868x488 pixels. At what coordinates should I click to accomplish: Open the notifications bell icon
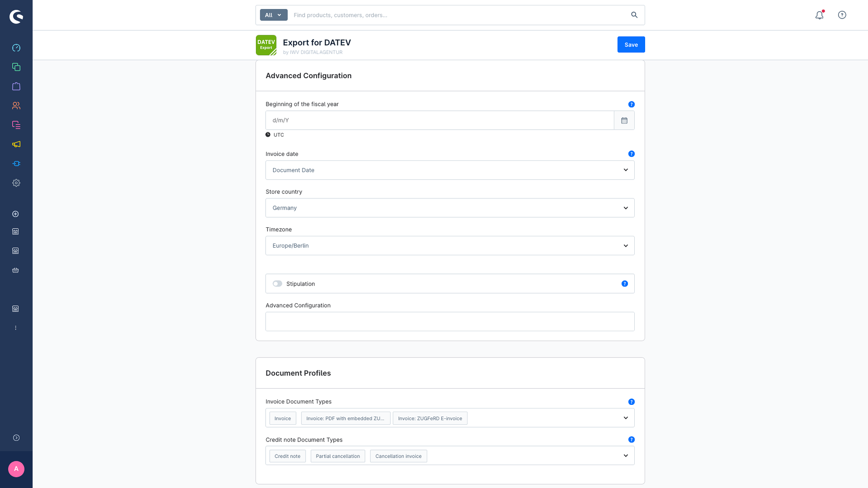[819, 15]
